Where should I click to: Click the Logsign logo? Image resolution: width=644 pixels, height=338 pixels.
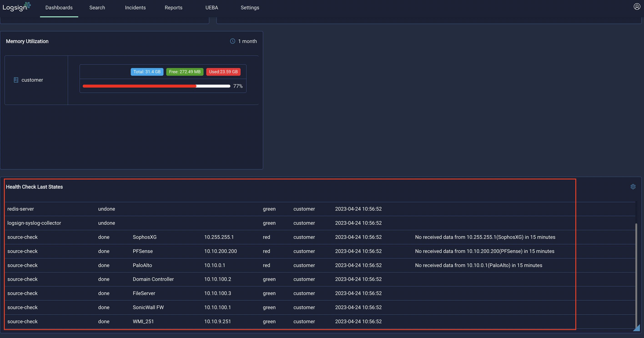tap(17, 7)
